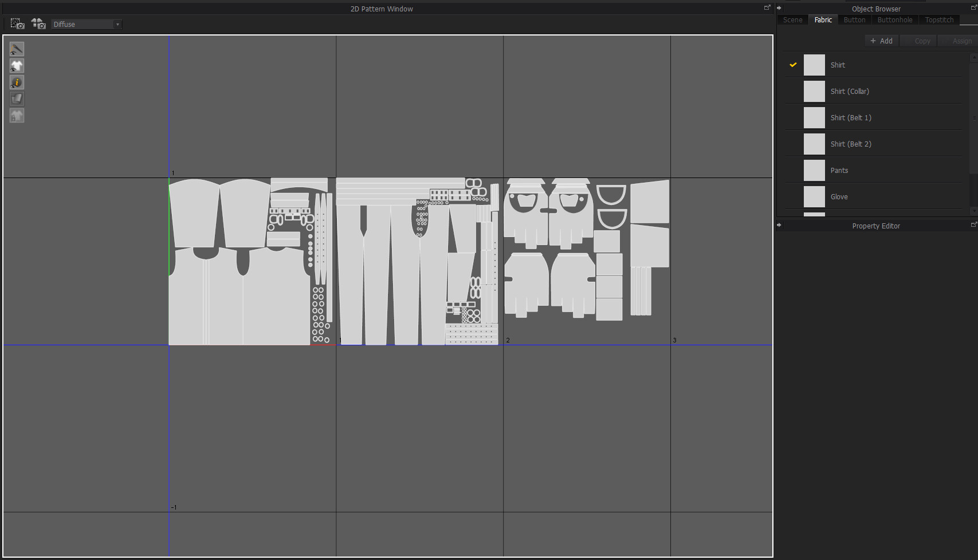
Task: Toggle pattern info visibility icon
Action: pyautogui.click(x=17, y=82)
